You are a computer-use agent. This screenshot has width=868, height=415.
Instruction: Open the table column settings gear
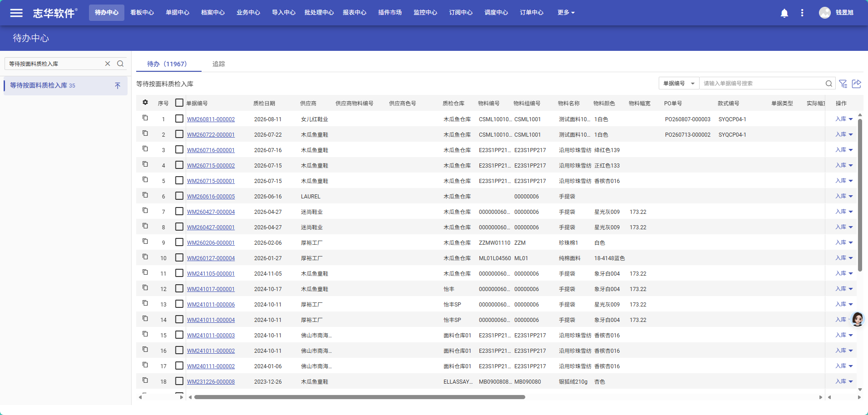pyautogui.click(x=145, y=103)
